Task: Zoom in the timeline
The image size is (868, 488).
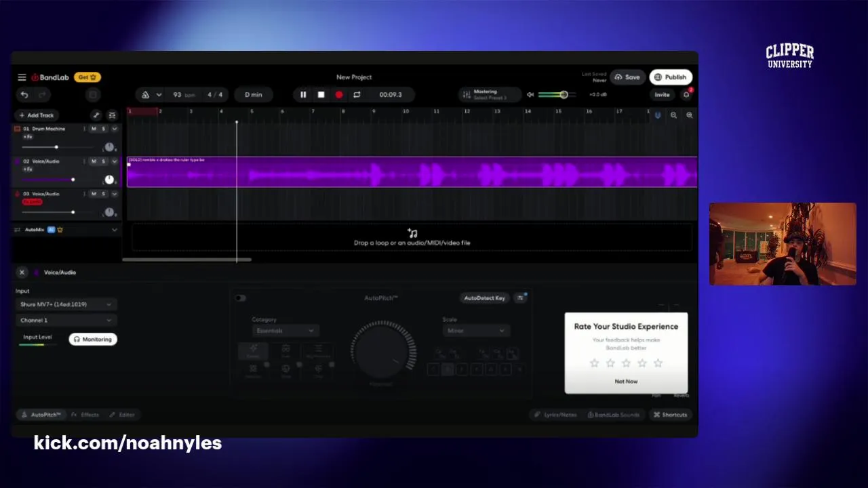Action: click(x=689, y=115)
